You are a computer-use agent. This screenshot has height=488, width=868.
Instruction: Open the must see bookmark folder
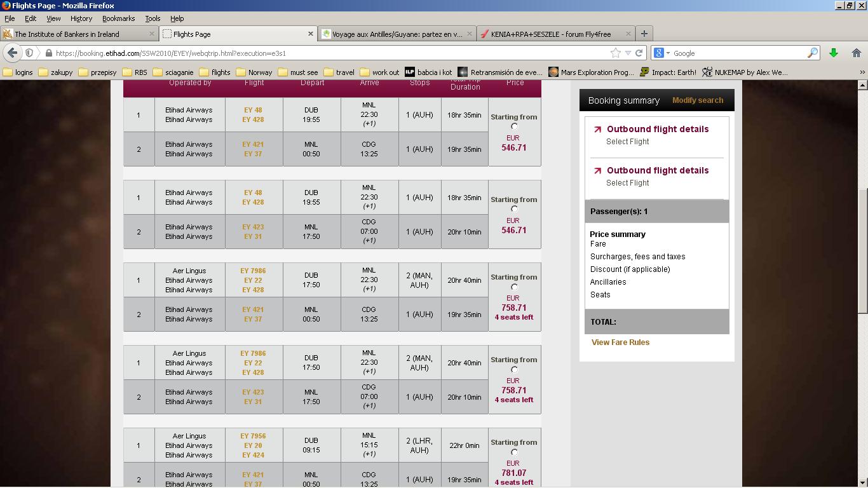pyautogui.click(x=298, y=72)
